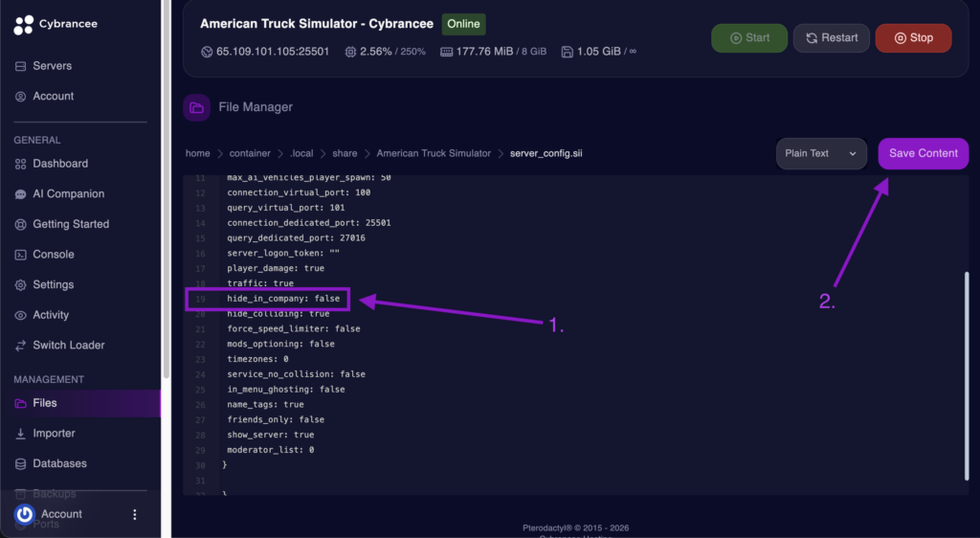Screen dimensions: 980x538
Task: Click the globe icon beside server IP
Action: pos(207,52)
